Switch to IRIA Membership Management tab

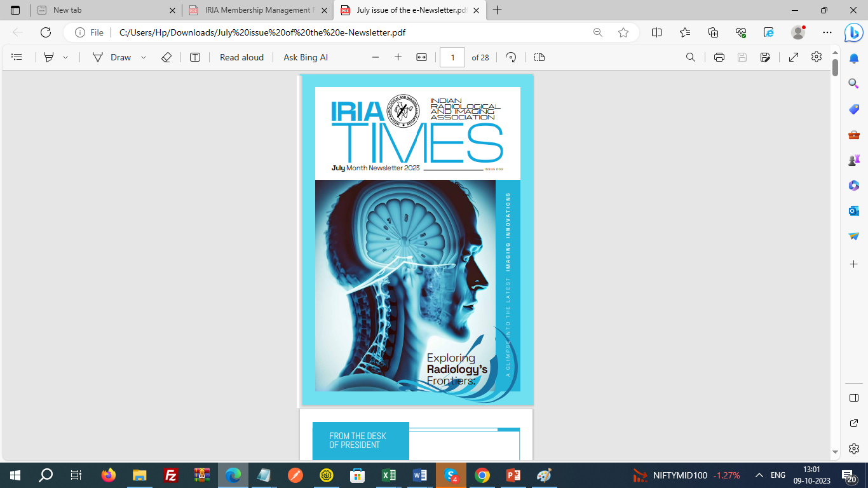tap(257, 10)
